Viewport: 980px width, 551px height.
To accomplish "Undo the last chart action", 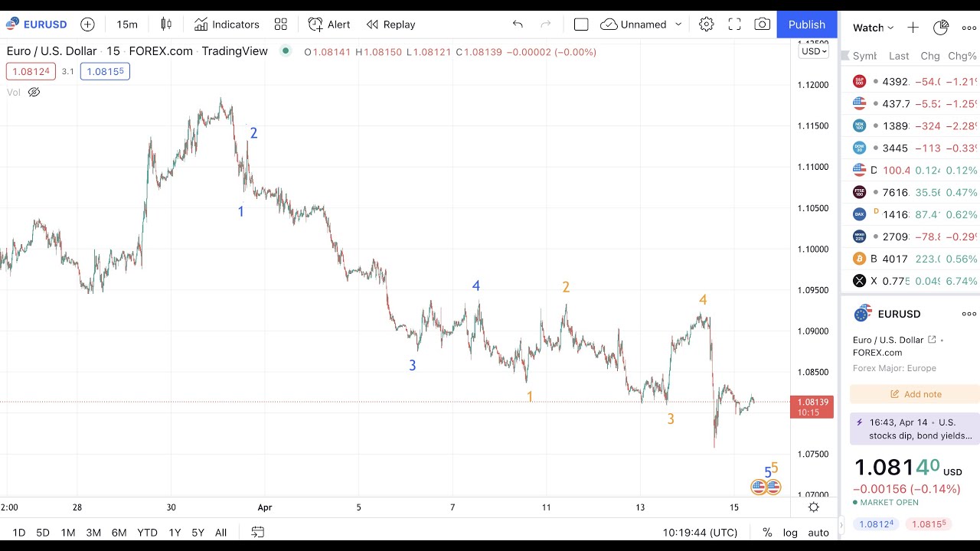I will tap(518, 24).
